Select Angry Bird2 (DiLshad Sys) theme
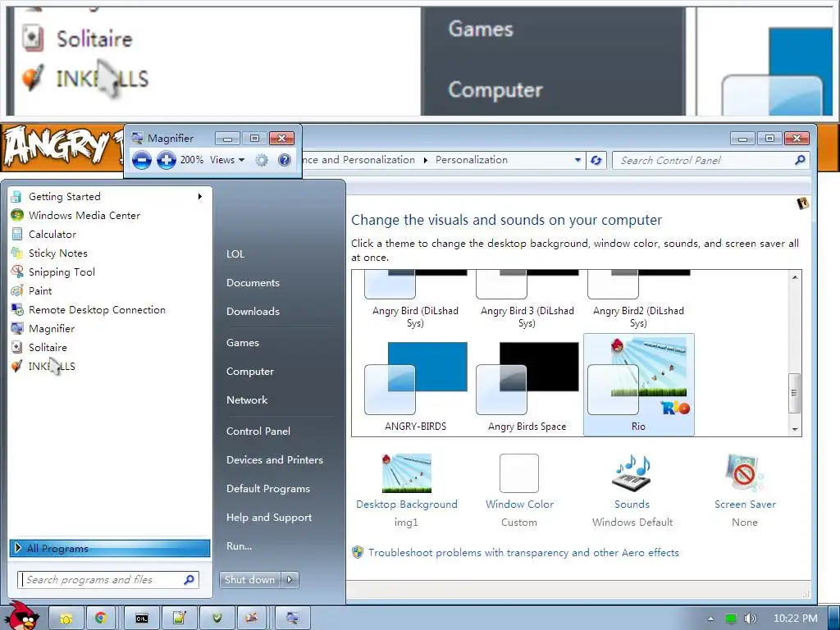The height and width of the screenshot is (630, 840). tap(638, 299)
